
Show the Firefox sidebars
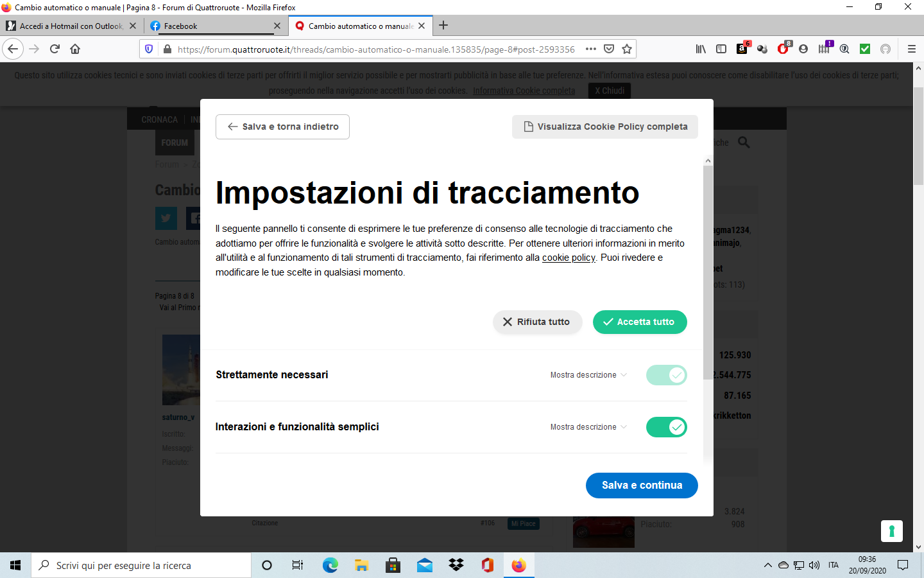(721, 49)
